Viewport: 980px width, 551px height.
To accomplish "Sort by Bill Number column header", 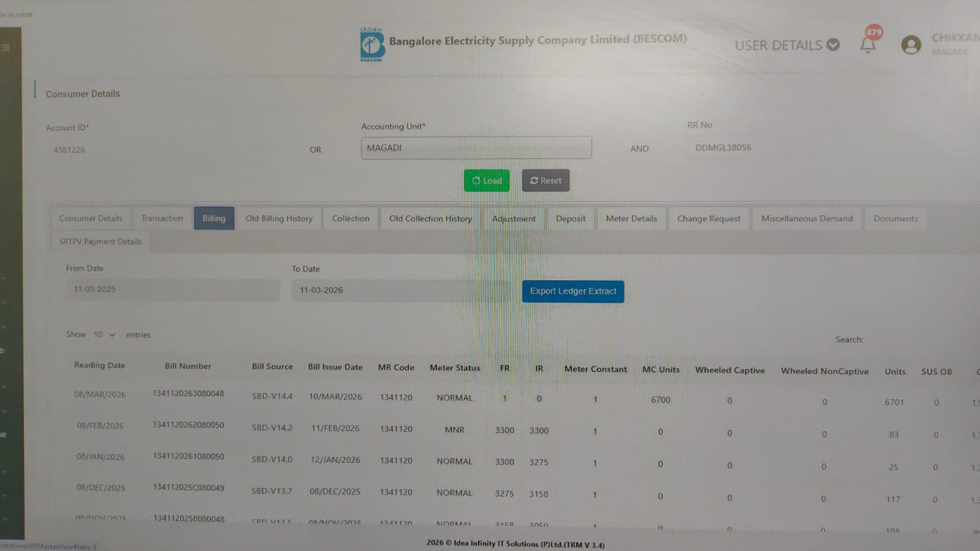I will (188, 366).
